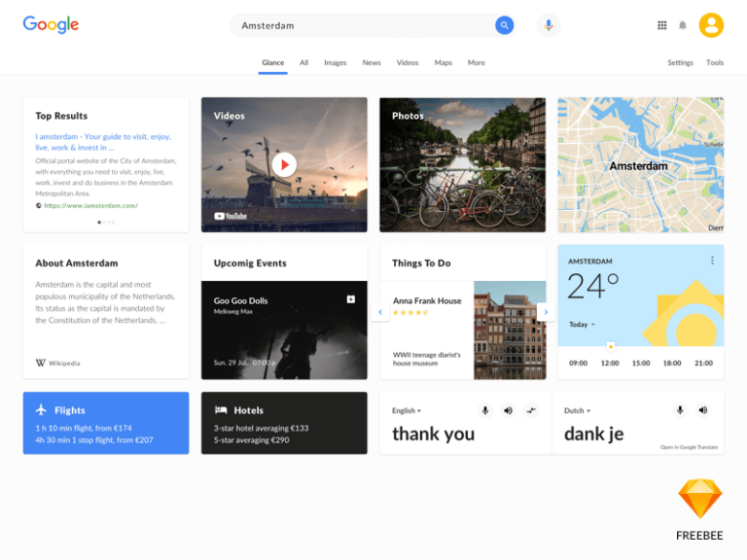Expand the English language dropdown
The height and width of the screenshot is (560, 747).
tap(407, 410)
